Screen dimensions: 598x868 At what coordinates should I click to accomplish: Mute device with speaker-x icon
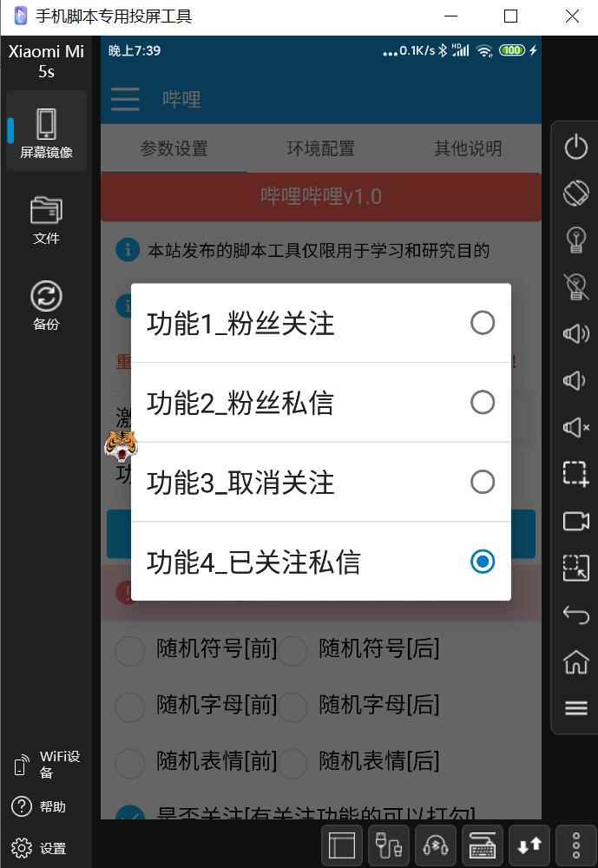tap(575, 427)
